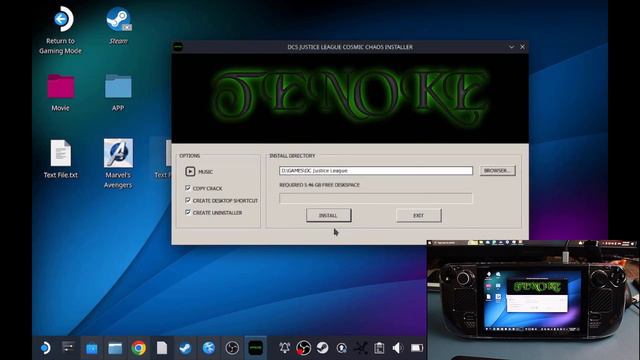This screenshot has height=360, width=640.
Task: Open clipboard tray icon
Action: [379, 348]
